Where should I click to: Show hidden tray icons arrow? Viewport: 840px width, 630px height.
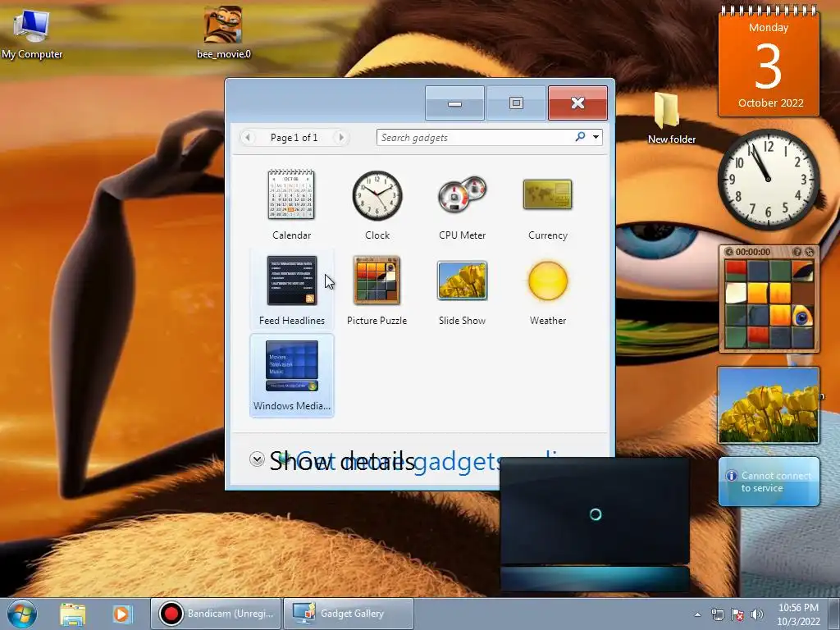697,614
